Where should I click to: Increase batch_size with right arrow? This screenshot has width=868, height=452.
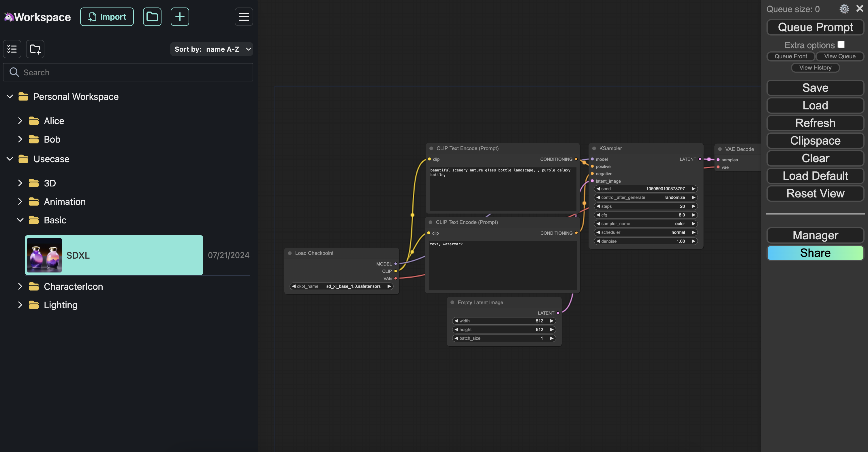click(551, 338)
